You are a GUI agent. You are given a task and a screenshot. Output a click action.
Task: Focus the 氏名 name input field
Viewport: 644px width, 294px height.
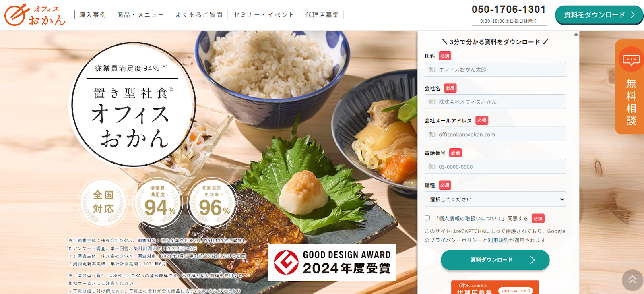tap(495, 69)
